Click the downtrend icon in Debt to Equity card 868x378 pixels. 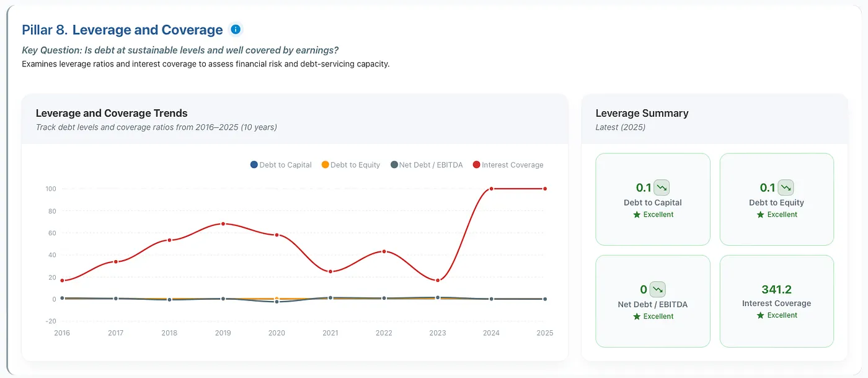point(786,187)
